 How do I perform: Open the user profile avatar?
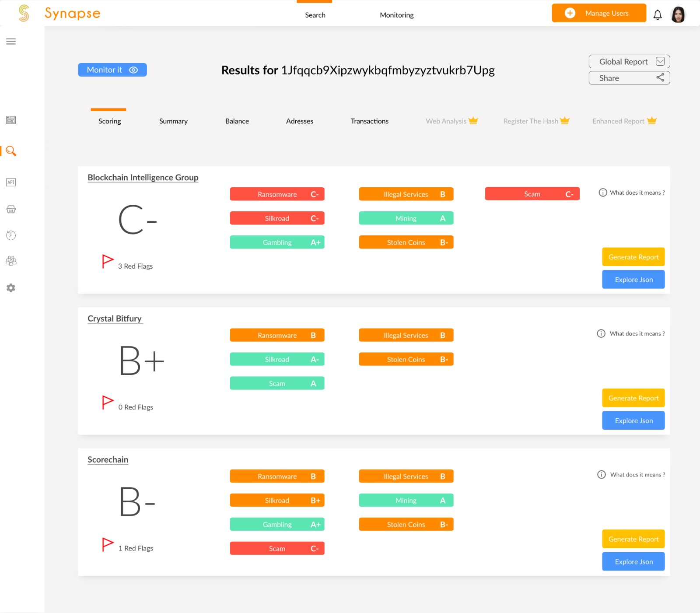pos(678,14)
